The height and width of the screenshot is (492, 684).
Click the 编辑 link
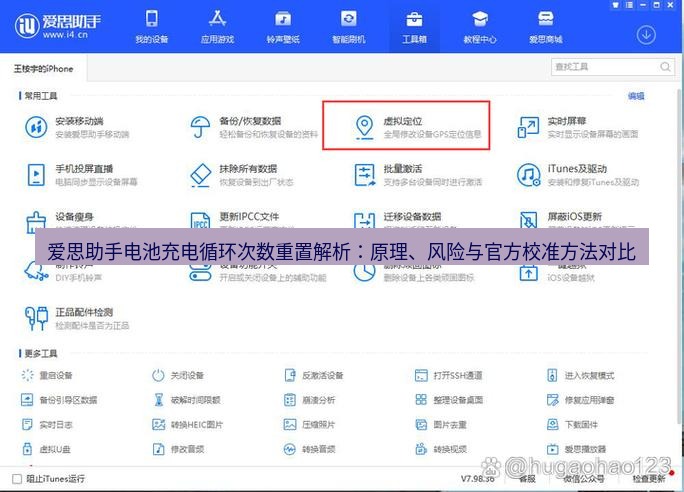click(x=636, y=96)
